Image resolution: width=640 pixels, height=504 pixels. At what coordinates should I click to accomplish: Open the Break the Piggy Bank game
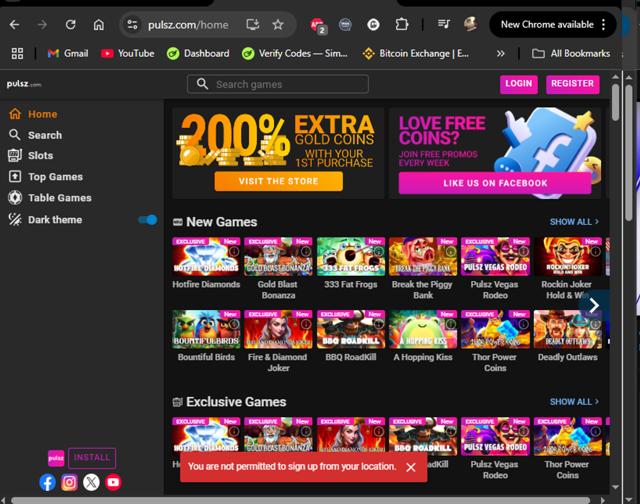point(423,257)
